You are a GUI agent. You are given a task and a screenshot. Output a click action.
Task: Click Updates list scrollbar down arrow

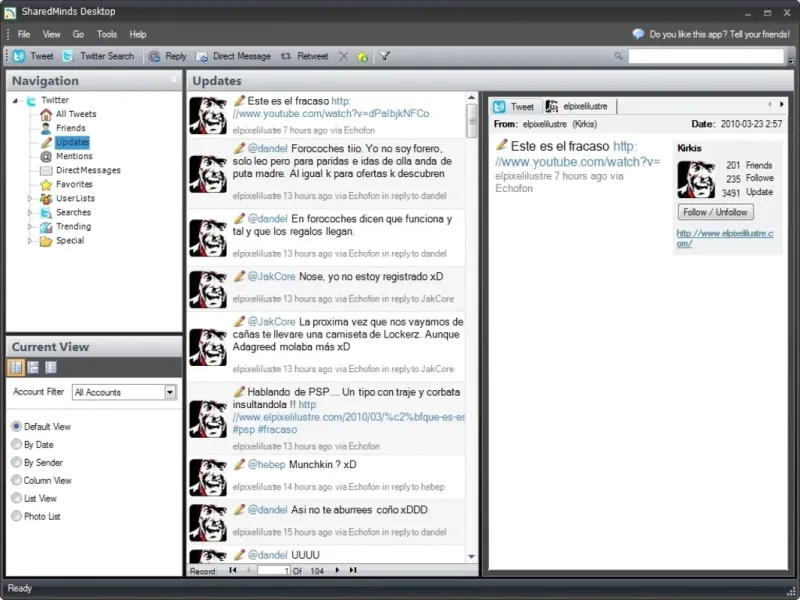[x=471, y=557]
